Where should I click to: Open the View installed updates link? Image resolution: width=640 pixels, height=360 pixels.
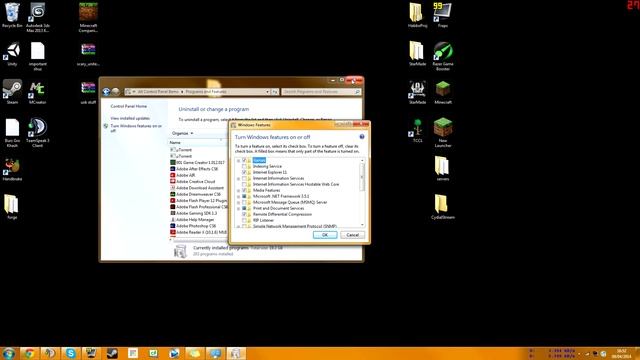coord(130,118)
